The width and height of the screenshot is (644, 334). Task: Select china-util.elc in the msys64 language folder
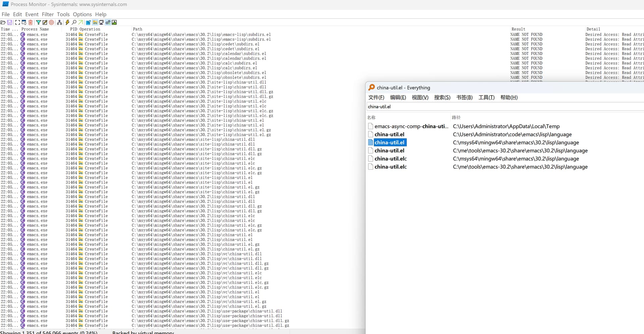[x=390, y=159]
